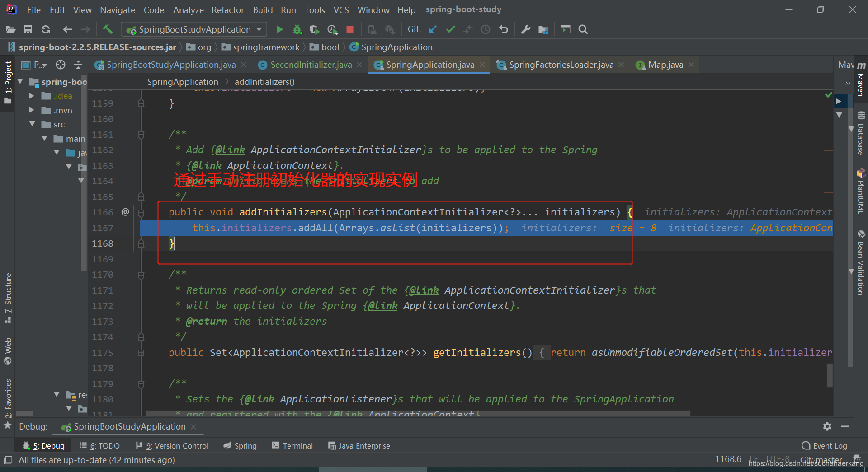868x472 pixels.
Task: Click the green inspection checkmark in editor corner
Action: click(x=829, y=95)
